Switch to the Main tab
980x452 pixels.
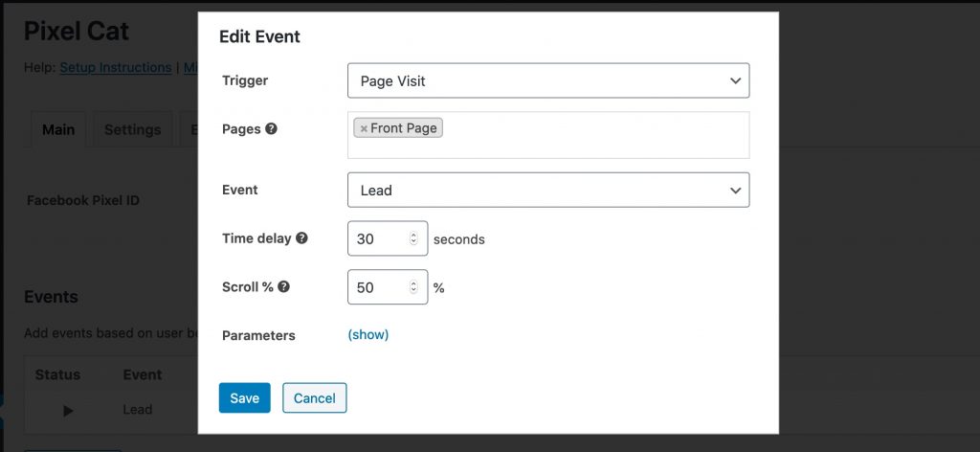coord(58,130)
